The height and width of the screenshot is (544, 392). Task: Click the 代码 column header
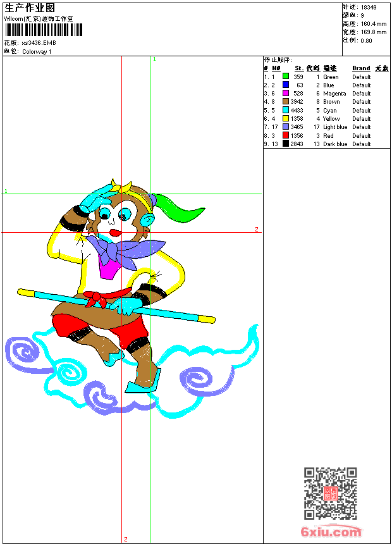pos(313,68)
